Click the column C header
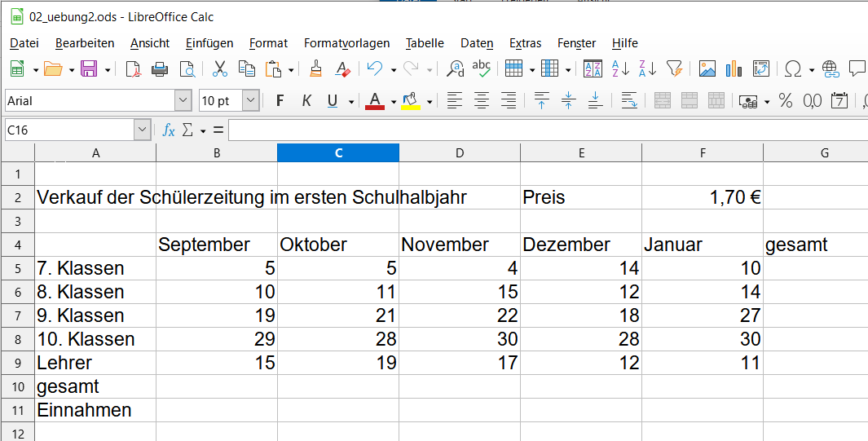Screen dimensions: 868x441 338,152
